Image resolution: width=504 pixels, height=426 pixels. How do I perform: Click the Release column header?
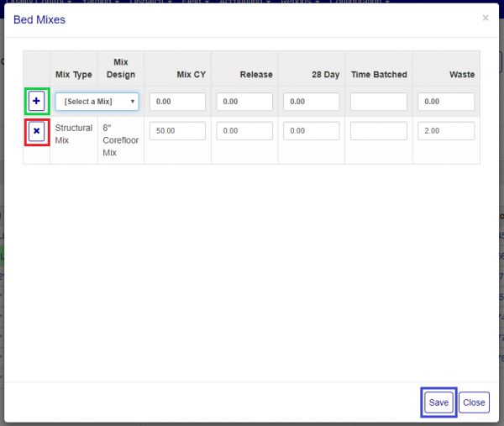point(256,75)
